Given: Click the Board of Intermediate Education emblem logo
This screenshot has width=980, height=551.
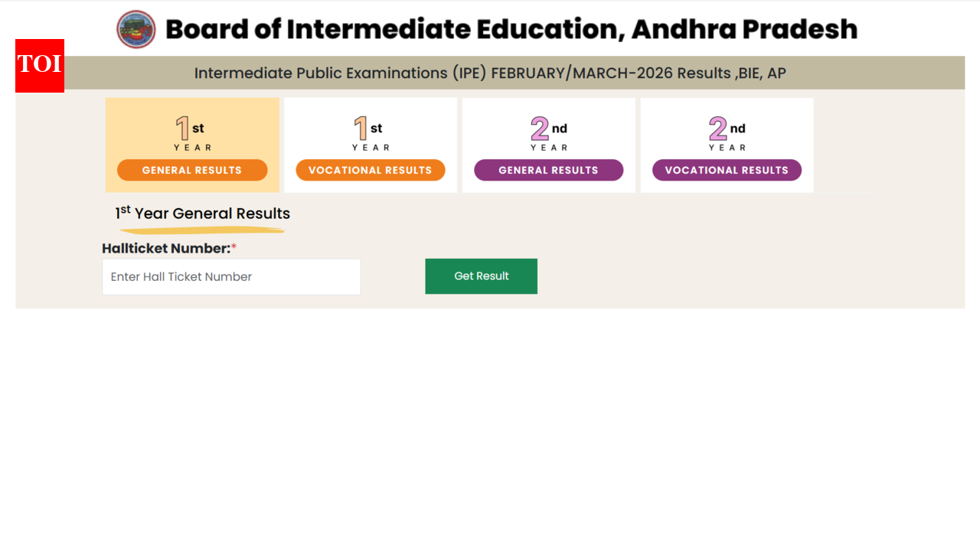Looking at the screenshot, I should coord(136,30).
